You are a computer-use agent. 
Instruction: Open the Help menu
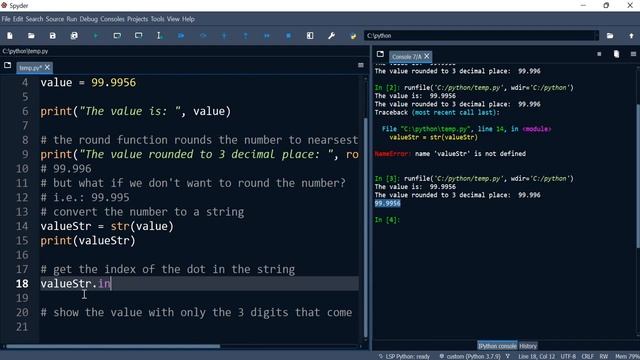(188, 19)
